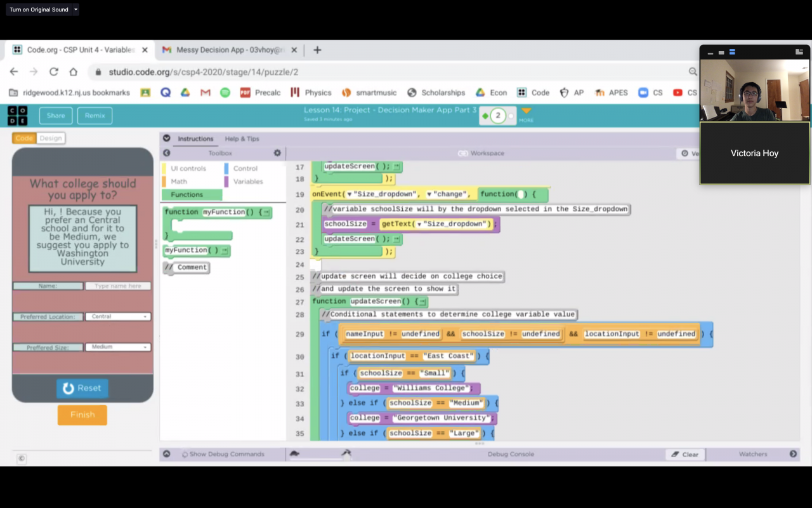Click the Watchers panel arrow icon

(793, 454)
